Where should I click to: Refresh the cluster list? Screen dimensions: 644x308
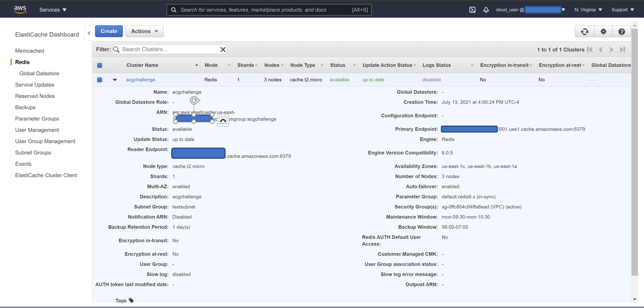point(585,32)
